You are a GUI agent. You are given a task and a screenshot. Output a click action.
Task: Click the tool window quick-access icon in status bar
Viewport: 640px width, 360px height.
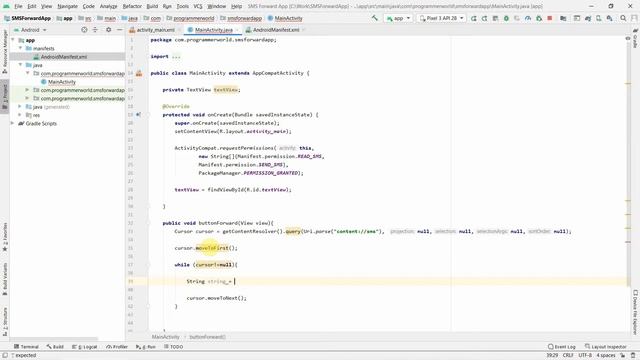tap(5, 356)
